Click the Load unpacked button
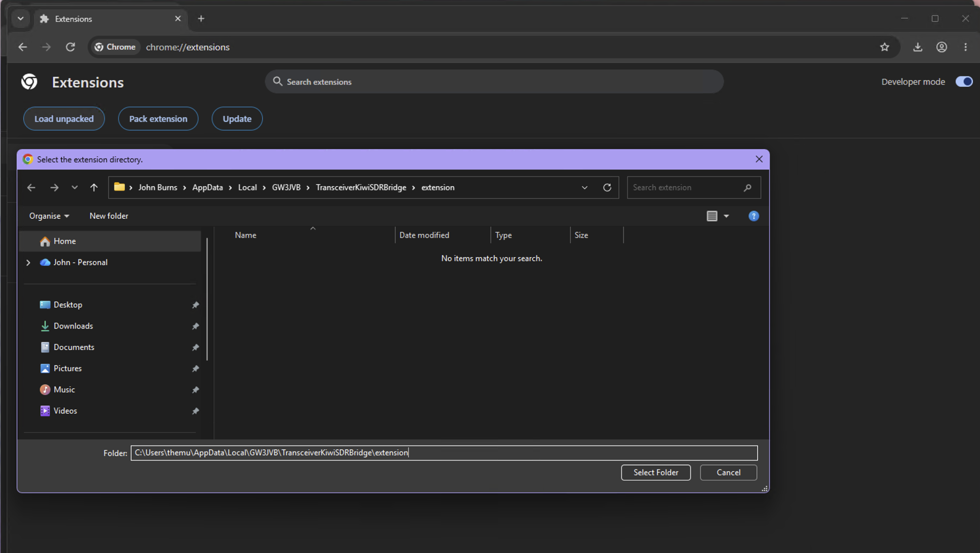 [64, 119]
